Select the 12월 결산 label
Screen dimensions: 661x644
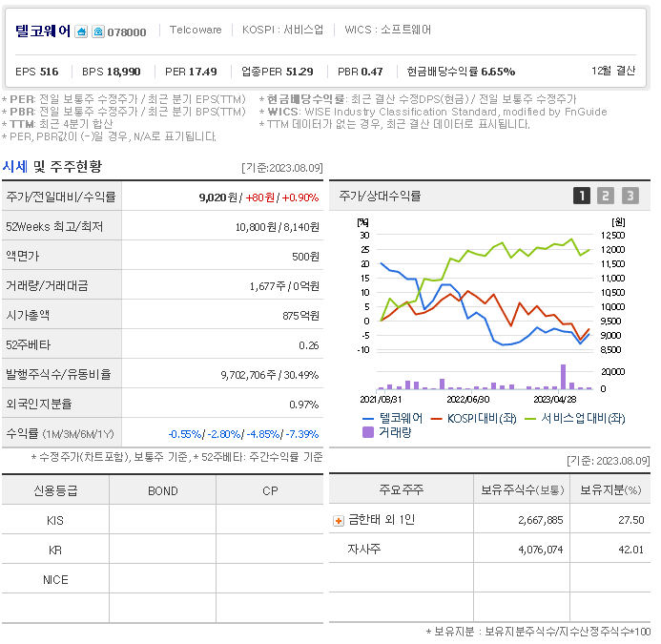click(613, 71)
